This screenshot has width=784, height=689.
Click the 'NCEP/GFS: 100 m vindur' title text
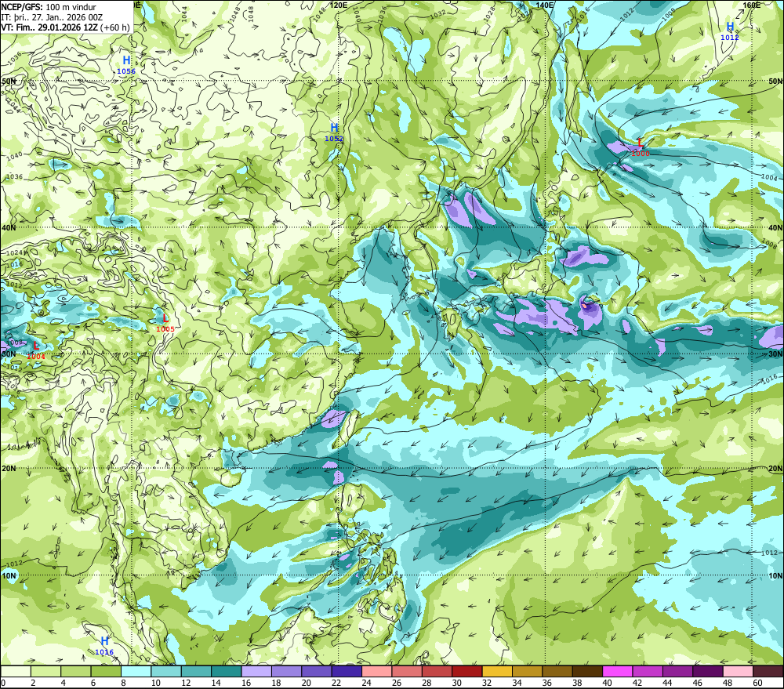49,7
